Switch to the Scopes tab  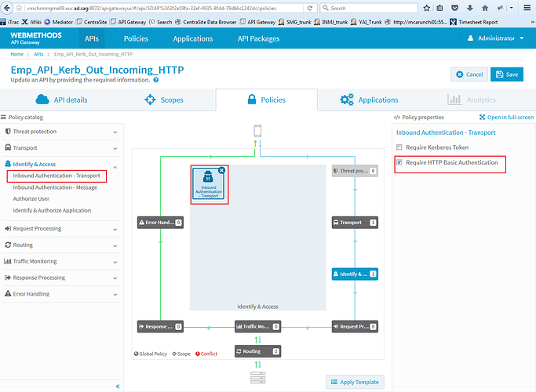pyautogui.click(x=164, y=100)
